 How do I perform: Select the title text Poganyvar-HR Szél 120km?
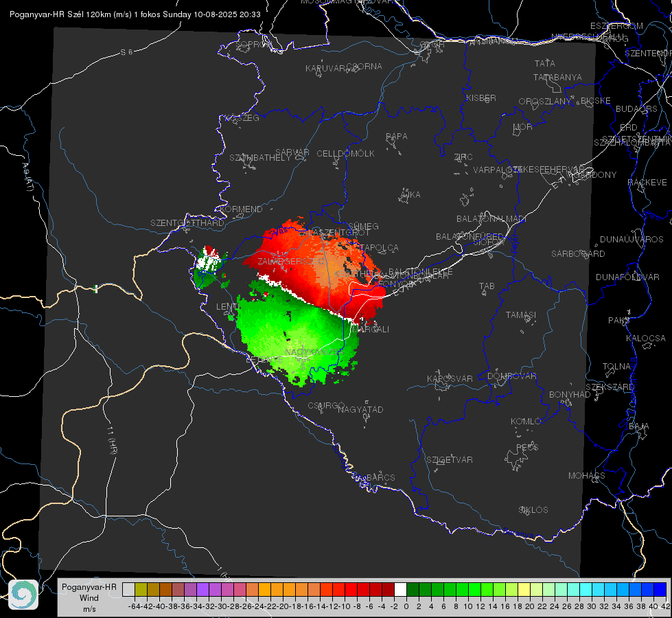coord(61,14)
